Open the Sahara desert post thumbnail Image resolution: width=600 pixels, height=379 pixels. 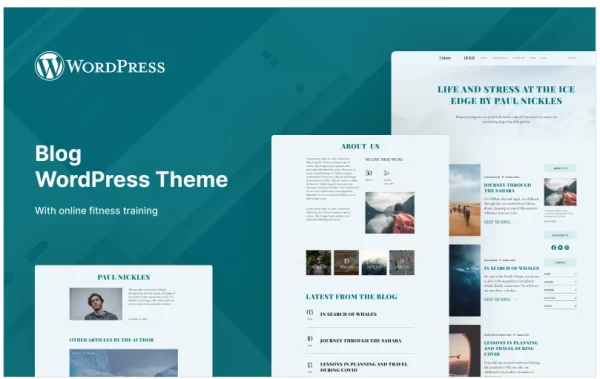click(x=465, y=200)
